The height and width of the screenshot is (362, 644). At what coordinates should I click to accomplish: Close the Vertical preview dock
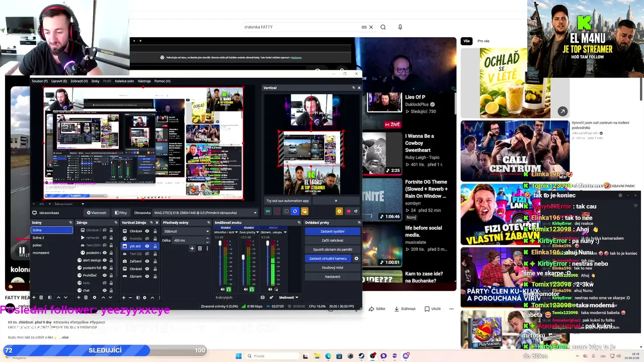pos(359,87)
